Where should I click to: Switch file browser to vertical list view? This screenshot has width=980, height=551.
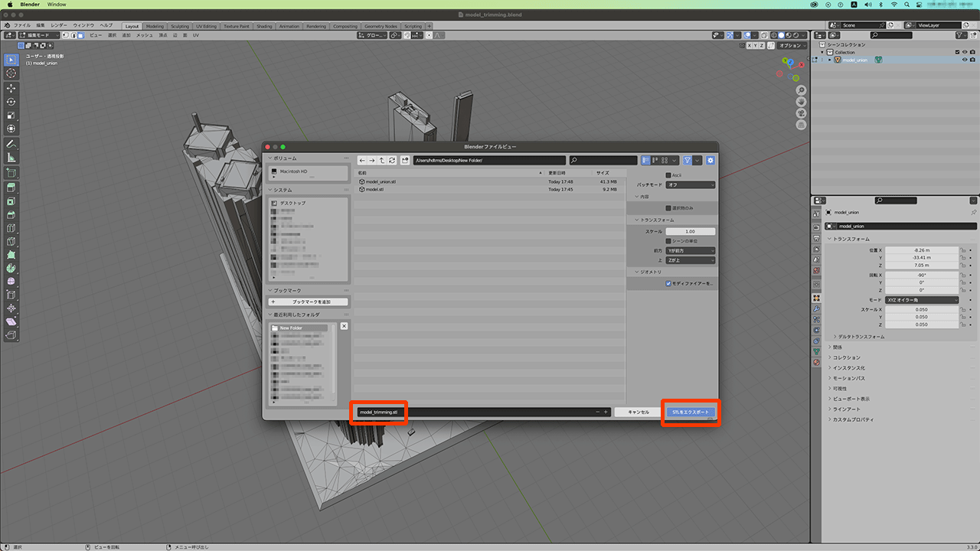tap(646, 160)
